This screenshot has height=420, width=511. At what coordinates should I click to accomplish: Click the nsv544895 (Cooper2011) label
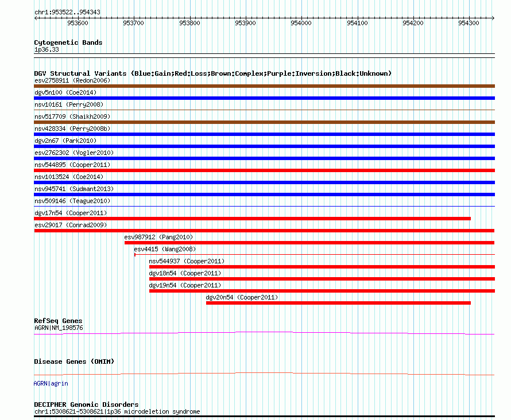pyautogui.click(x=72, y=165)
